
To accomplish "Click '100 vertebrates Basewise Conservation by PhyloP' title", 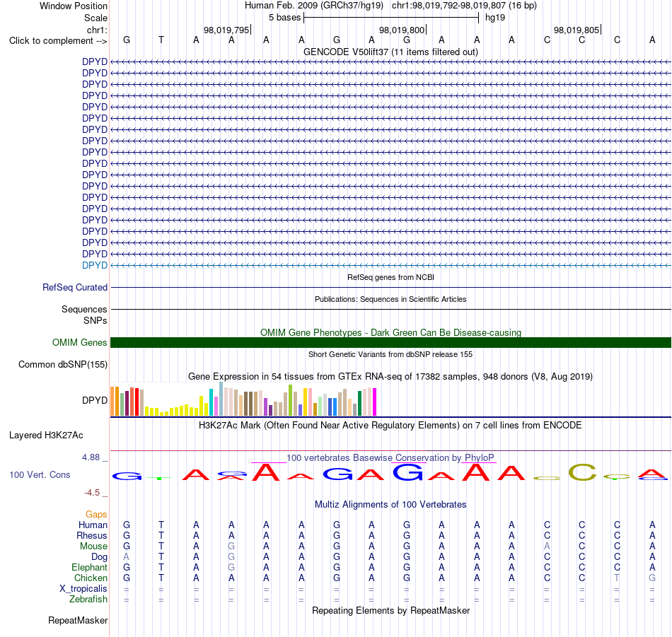I will point(390,457).
